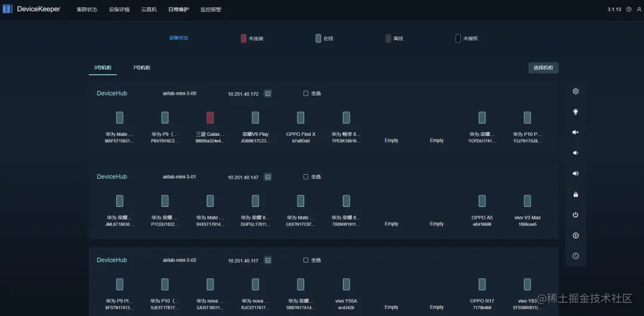Select the red 三星 Galaxy device icon

[x=210, y=117]
